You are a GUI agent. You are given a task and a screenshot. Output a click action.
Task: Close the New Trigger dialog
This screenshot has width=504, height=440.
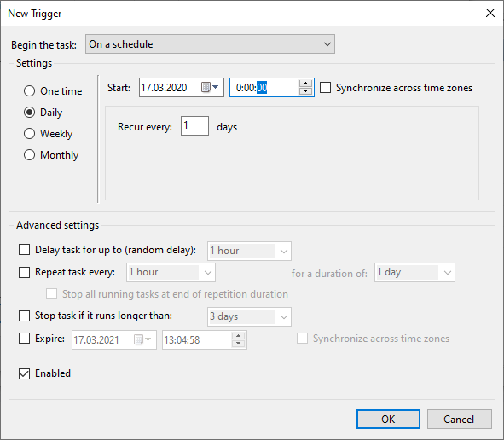click(490, 13)
